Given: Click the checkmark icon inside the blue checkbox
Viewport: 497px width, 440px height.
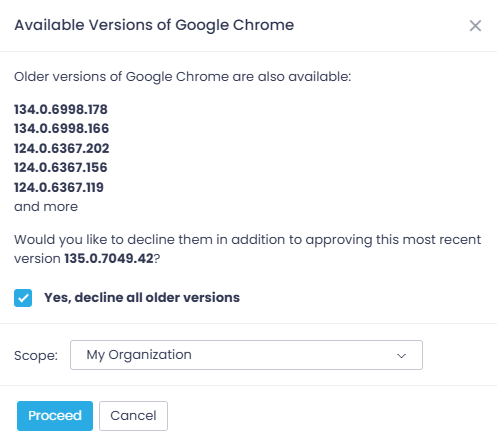Looking at the screenshot, I should tap(23, 298).
